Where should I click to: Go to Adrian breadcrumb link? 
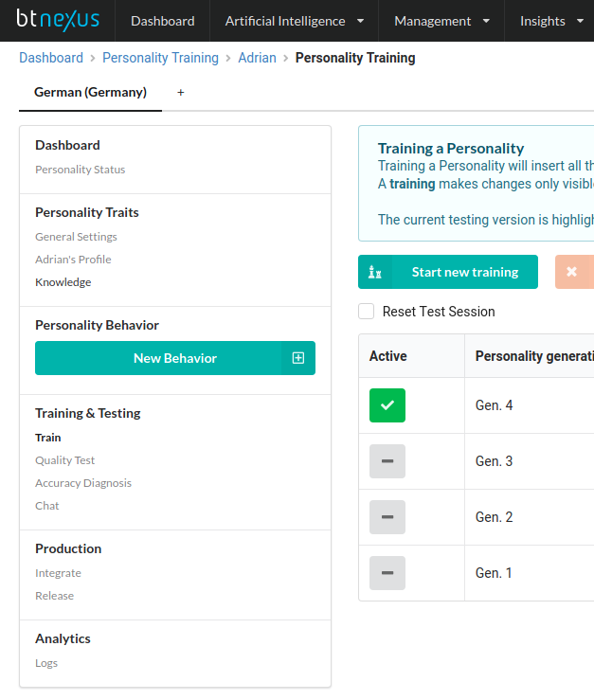point(257,58)
